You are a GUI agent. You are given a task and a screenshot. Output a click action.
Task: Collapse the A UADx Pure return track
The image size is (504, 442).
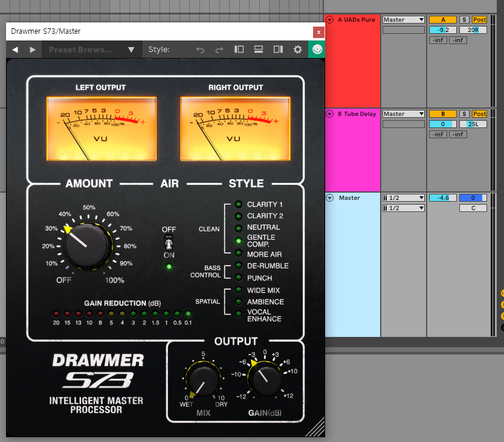tap(330, 19)
